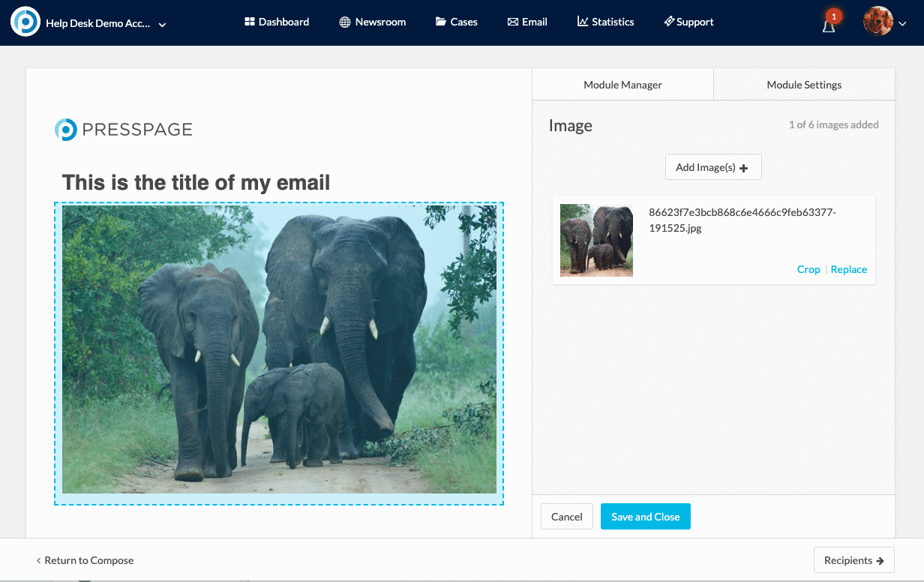Click the Add Image(s) button
Image resolution: width=924 pixels, height=582 pixels.
(713, 167)
